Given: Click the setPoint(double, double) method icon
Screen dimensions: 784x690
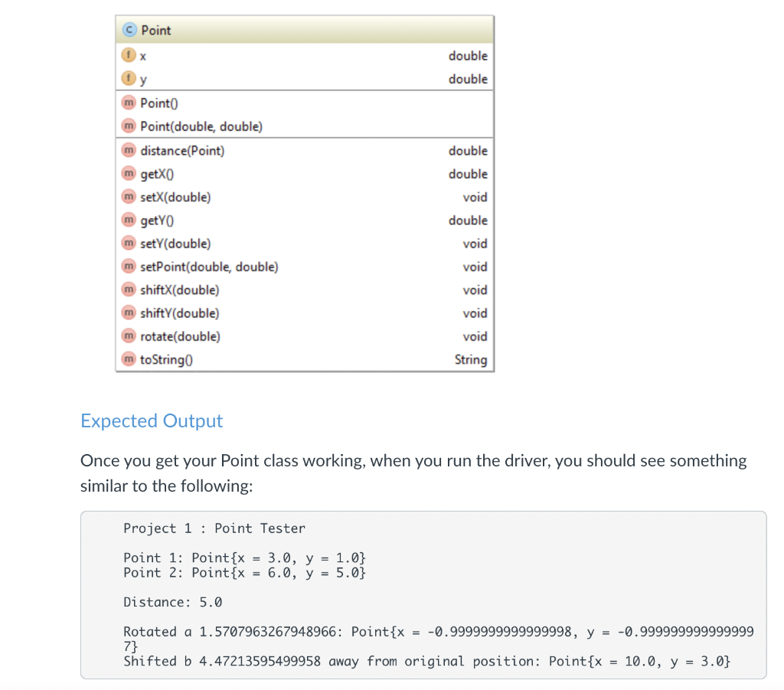Looking at the screenshot, I should pyautogui.click(x=129, y=267).
